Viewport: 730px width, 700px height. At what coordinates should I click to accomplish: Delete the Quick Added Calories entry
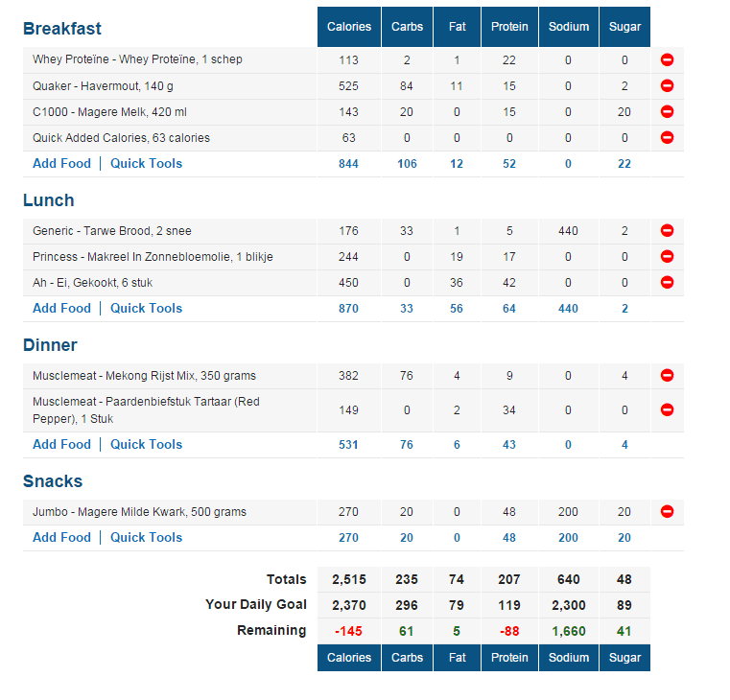[x=668, y=137]
